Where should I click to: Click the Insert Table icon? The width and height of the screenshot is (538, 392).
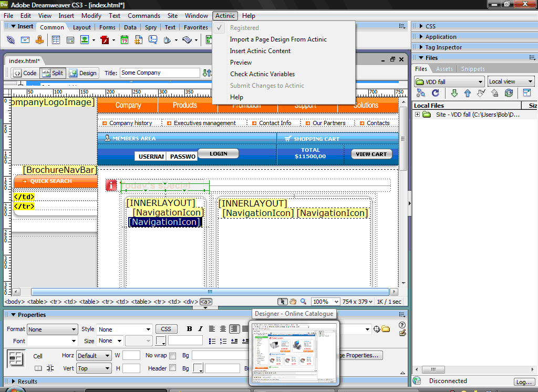pos(56,40)
